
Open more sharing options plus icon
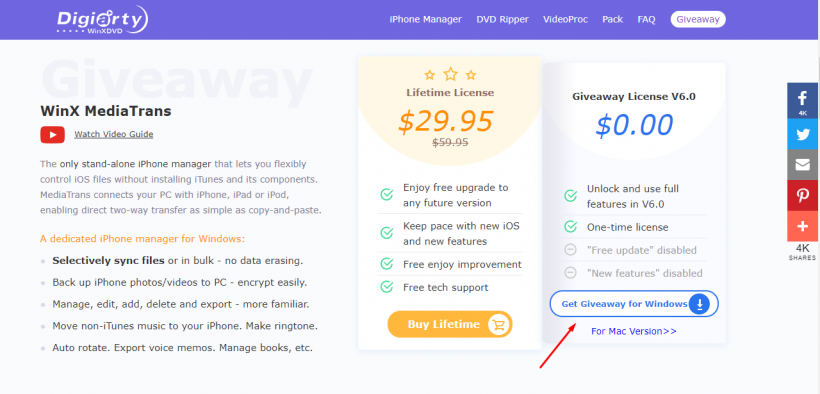[x=802, y=226]
